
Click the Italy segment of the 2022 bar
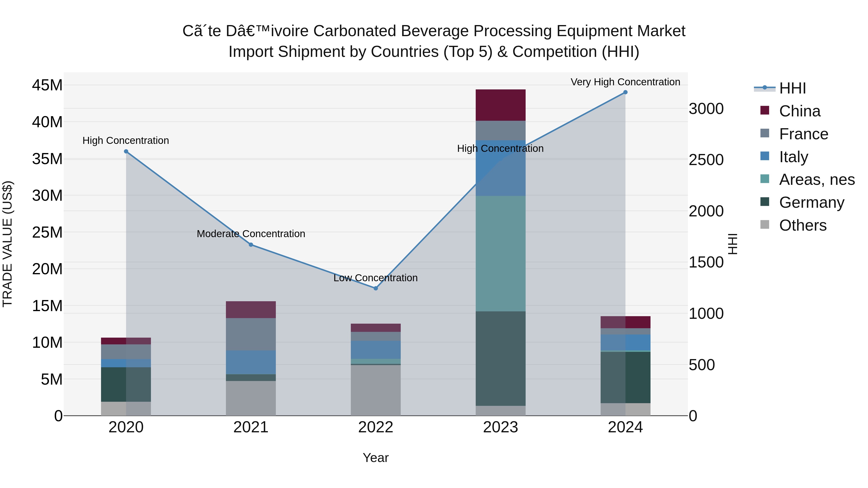click(x=376, y=350)
